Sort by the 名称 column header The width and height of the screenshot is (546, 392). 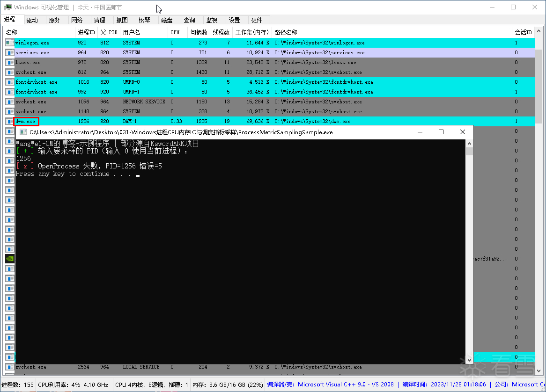pos(39,32)
